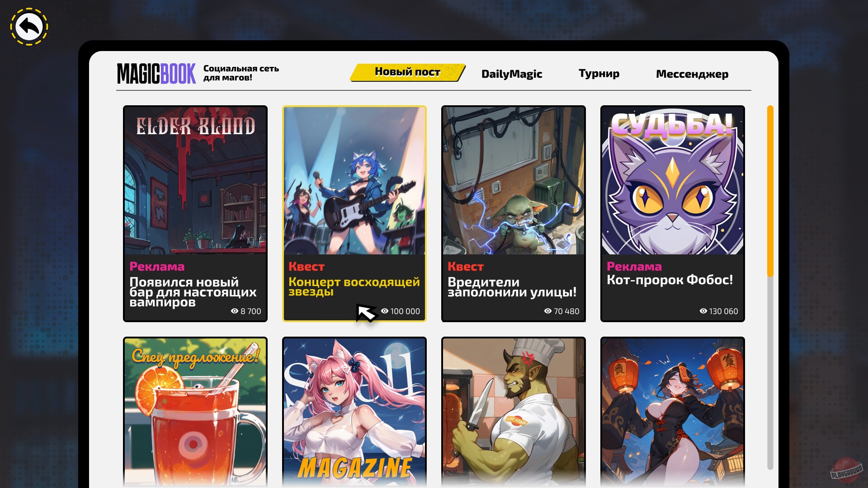Open the Спец предложение drink post
The height and width of the screenshot is (488, 868).
point(195,412)
